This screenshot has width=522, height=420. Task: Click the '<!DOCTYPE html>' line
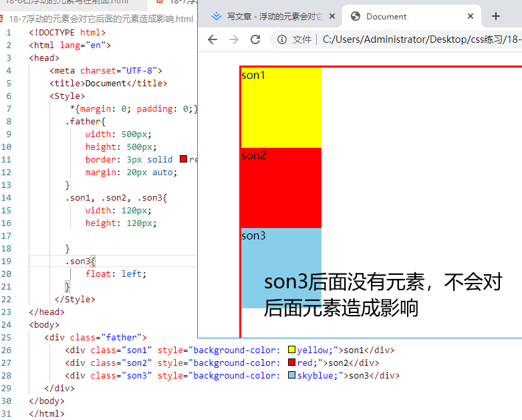(68, 33)
